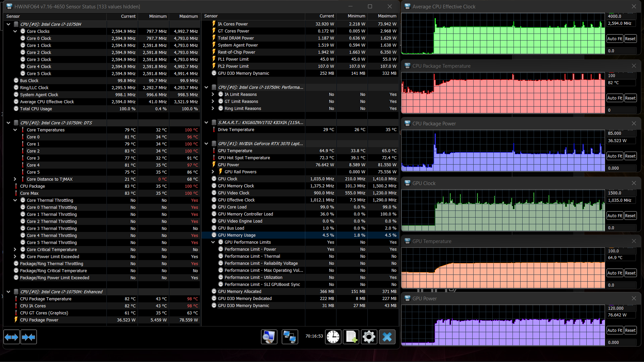This screenshot has height=362, width=644.
Task: Open sensor settings gear icon
Action: click(x=369, y=337)
